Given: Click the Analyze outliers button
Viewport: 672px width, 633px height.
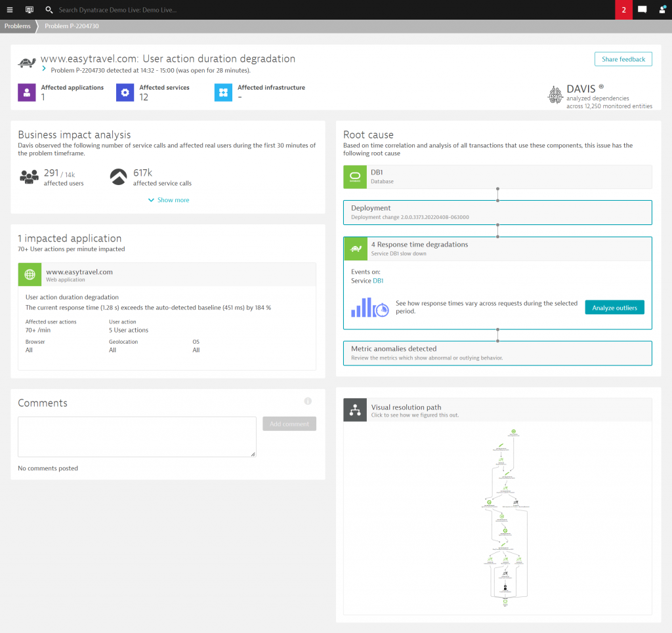Looking at the screenshot, I should [x=614, y=307].
